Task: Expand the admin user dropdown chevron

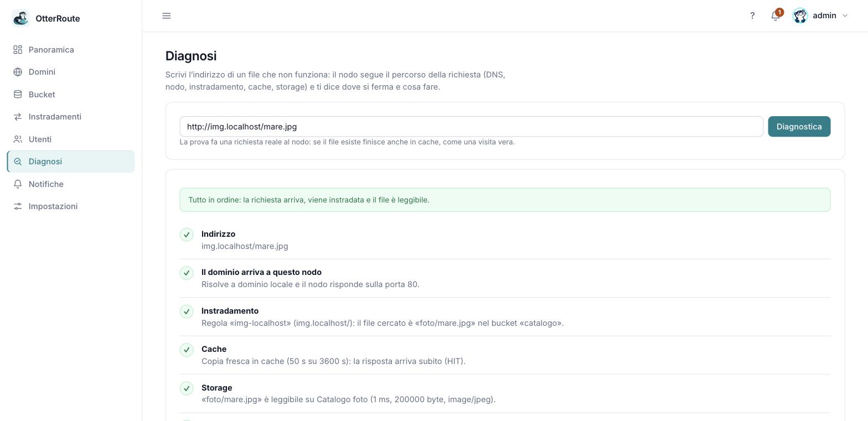Action: pyautogui.click(x=845, y=15)
